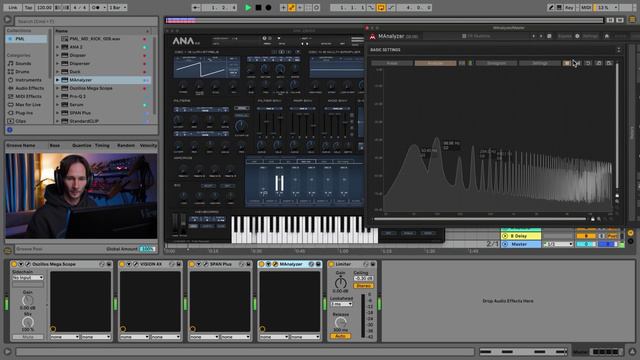Open the Sidechain No Input dropdown
This screenshot has width=640, height=360.
pos(28,278)
